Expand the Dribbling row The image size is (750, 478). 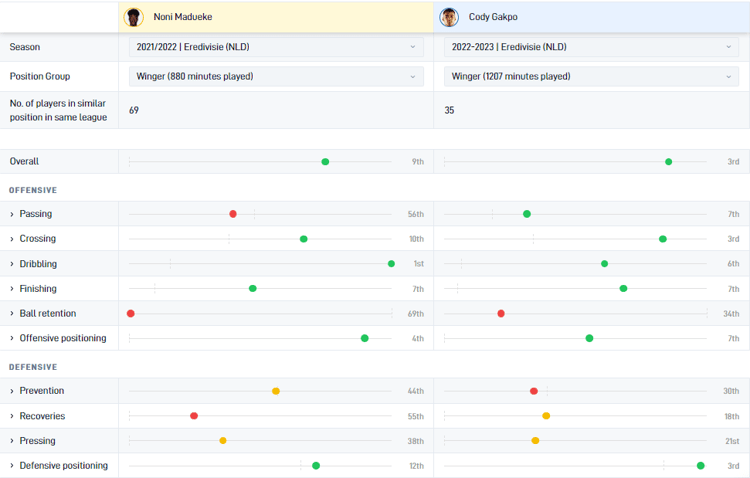tap(12, 264)
